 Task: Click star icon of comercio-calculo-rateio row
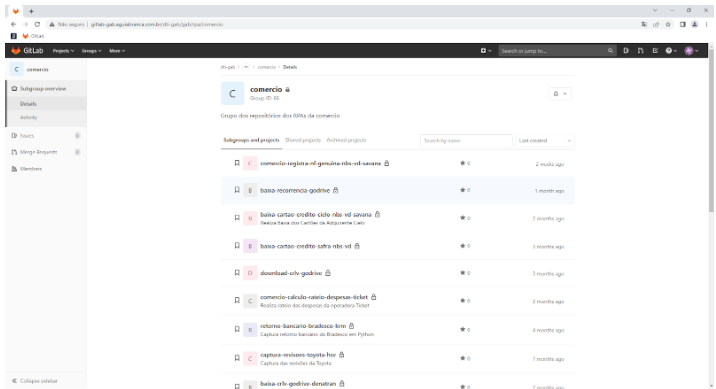tap(462, 300)
